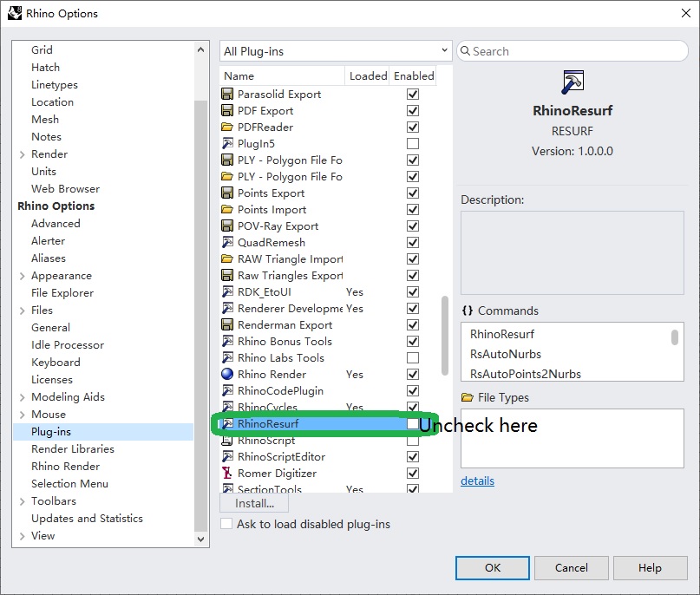
Task: Expand the Toolbars tree node
Action: [23, 501]
